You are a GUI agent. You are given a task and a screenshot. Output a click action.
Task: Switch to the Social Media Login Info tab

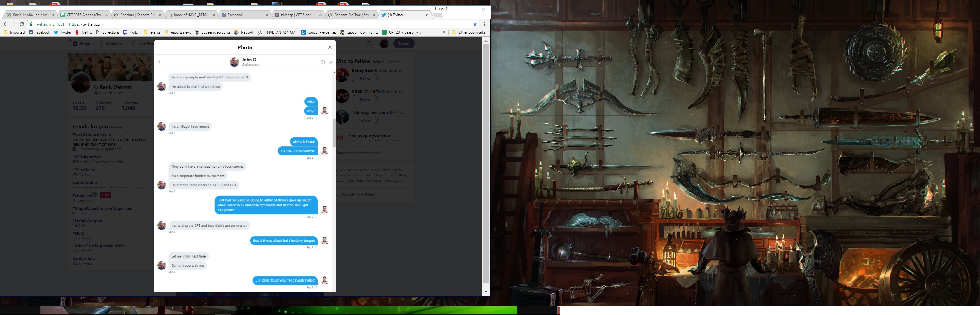[30, 15]
